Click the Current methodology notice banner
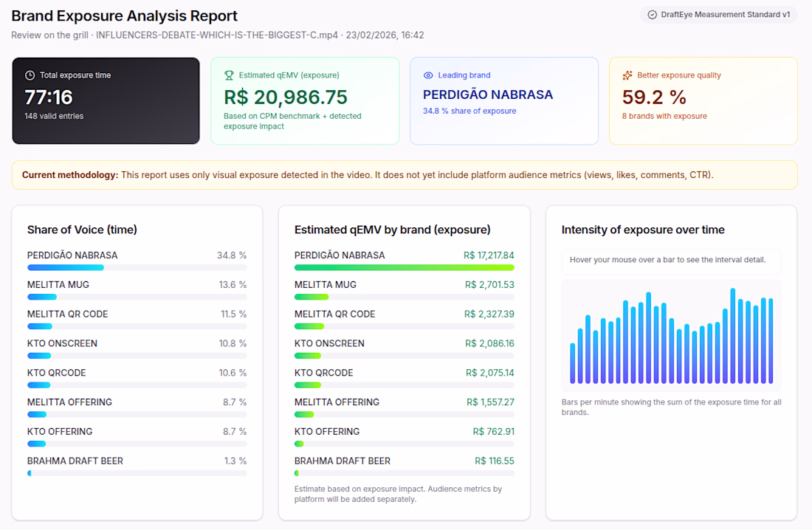This screenshot has width=812, height=530. [405, 175]
